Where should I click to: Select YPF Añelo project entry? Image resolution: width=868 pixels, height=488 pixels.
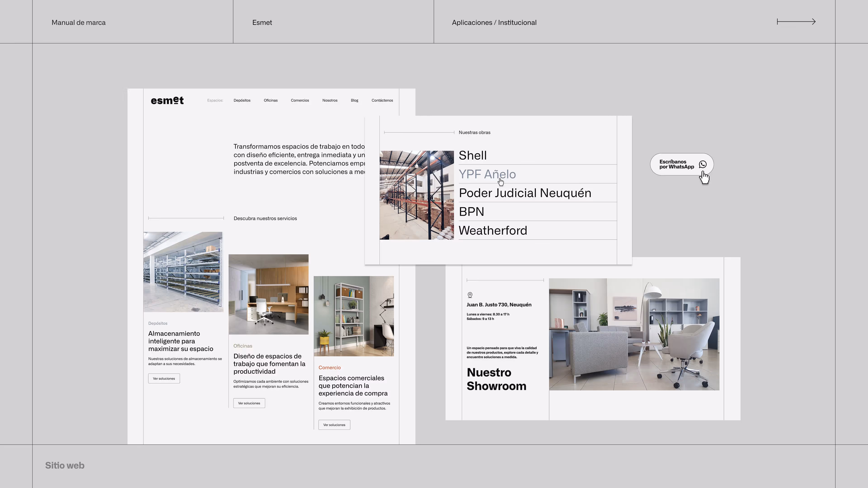(x=487, y=174)
